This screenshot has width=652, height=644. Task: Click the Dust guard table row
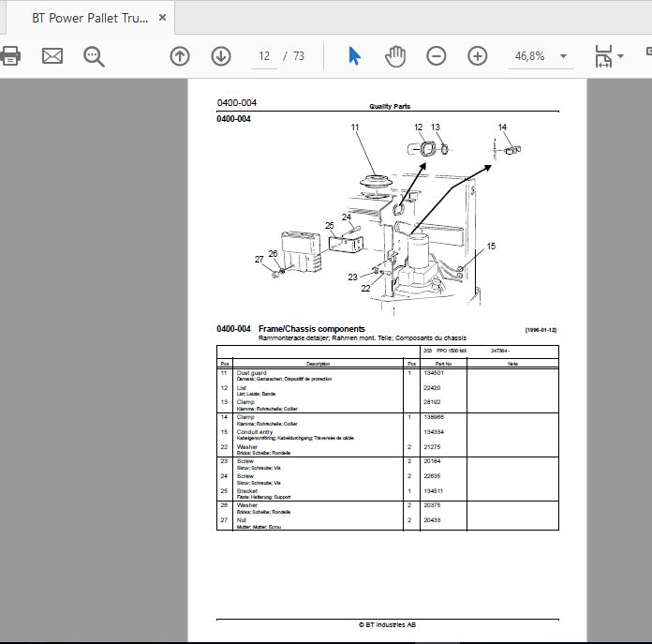coord(388,375)
